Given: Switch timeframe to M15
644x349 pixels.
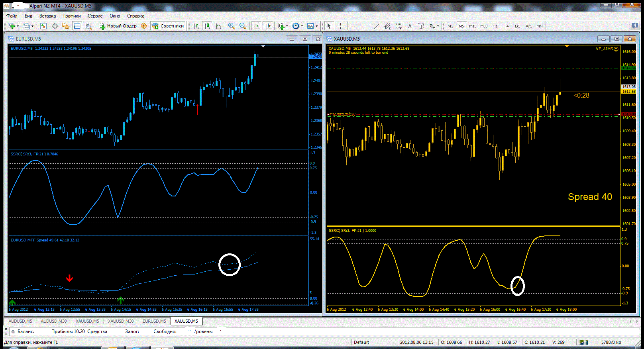Looking at the screenshot, I should 473,26.
